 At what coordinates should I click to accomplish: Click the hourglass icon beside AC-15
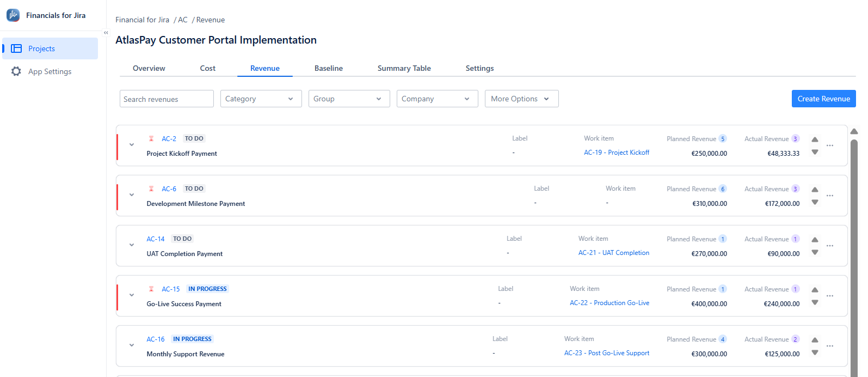(x=151, y=289)
